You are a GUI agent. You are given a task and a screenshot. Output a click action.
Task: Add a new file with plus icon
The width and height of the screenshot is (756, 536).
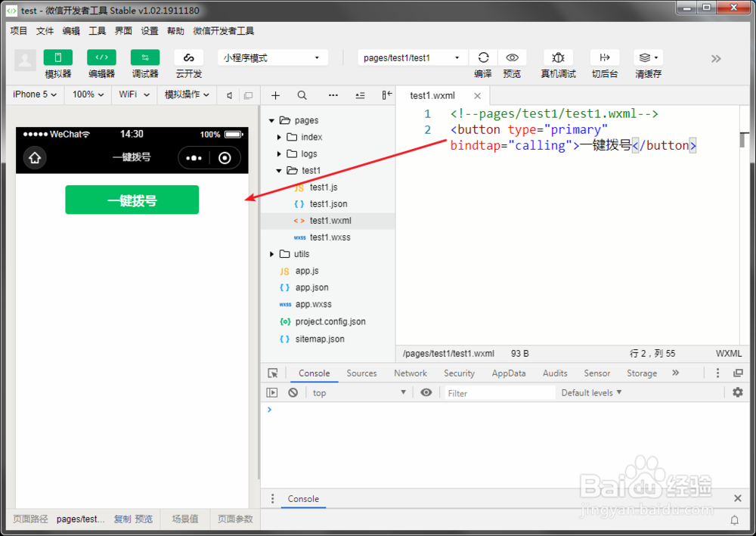click(275, 95)
